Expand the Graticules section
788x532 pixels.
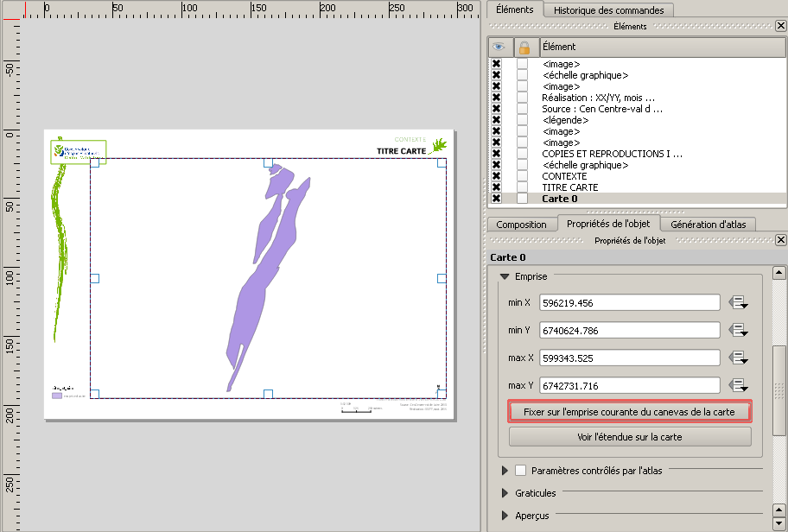pos(505,493)
